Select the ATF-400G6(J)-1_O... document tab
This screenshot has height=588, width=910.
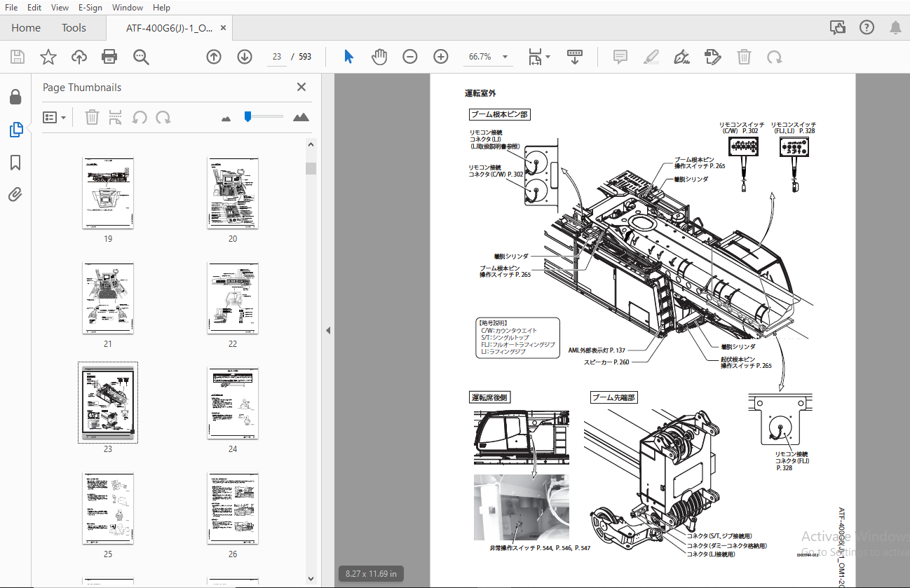(169, 28)
